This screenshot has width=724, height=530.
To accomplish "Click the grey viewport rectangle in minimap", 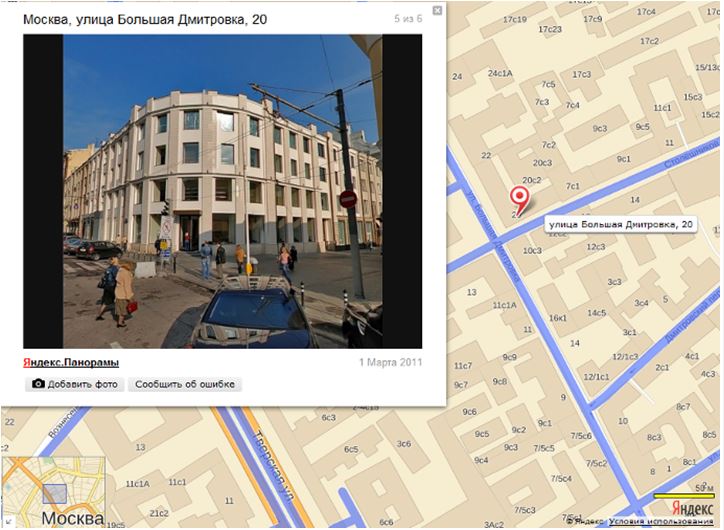I will point(55,492).
